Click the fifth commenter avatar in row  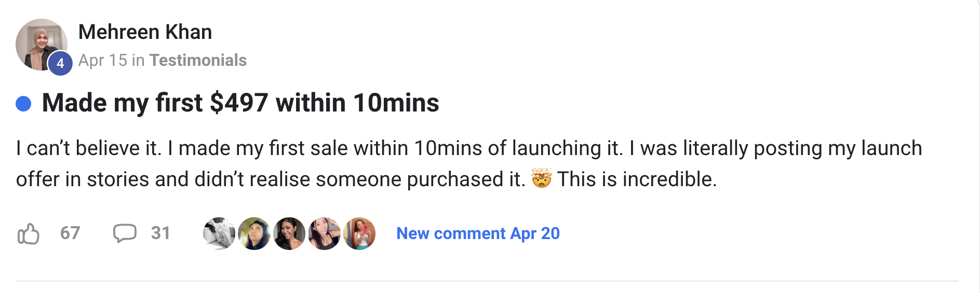tap(359, 233)
